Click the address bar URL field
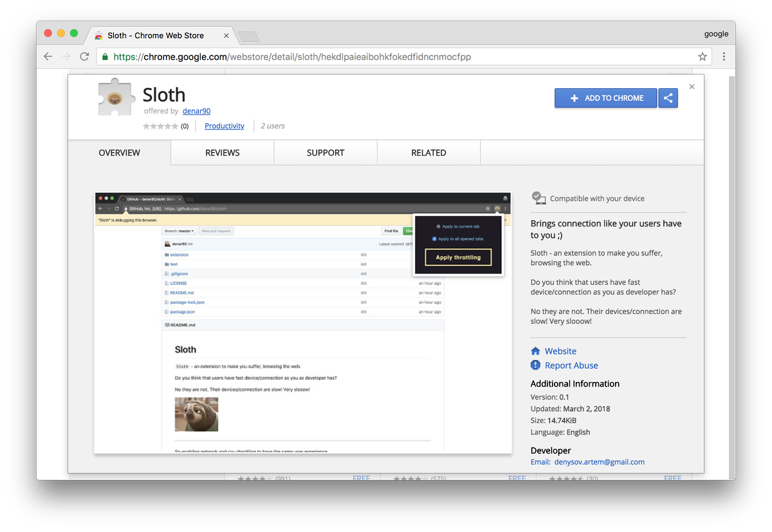Screen dimensions: 772x532 pyautogui.click(x=404, y=57)
